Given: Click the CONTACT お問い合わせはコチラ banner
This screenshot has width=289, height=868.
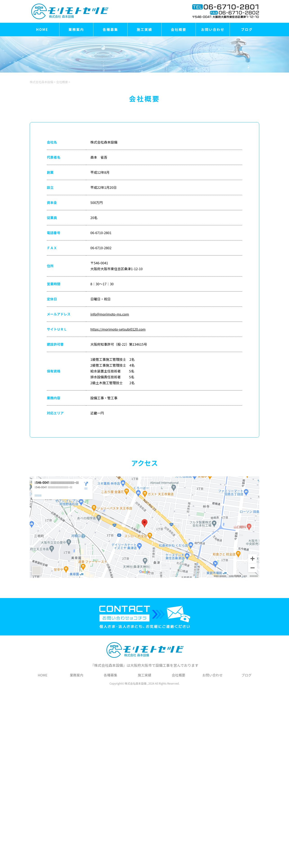Looking at the screenshot, I should (x=144, y=617).
